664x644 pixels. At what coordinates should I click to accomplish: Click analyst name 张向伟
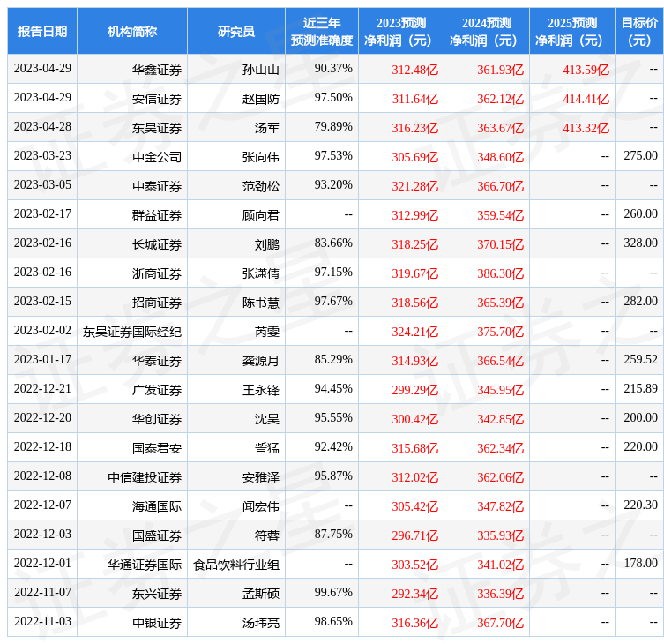coord(260,157)
